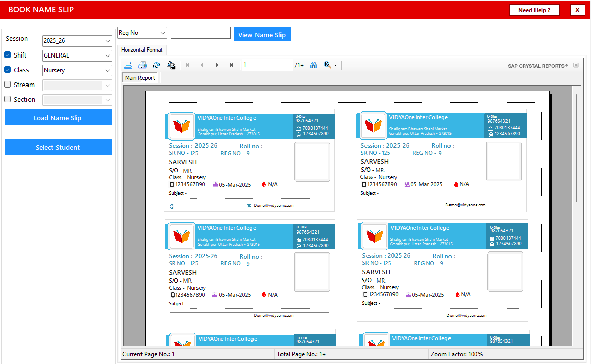
Task: Click the email icon beside Demo@vidyaone.com
Action: pos(249,205)
